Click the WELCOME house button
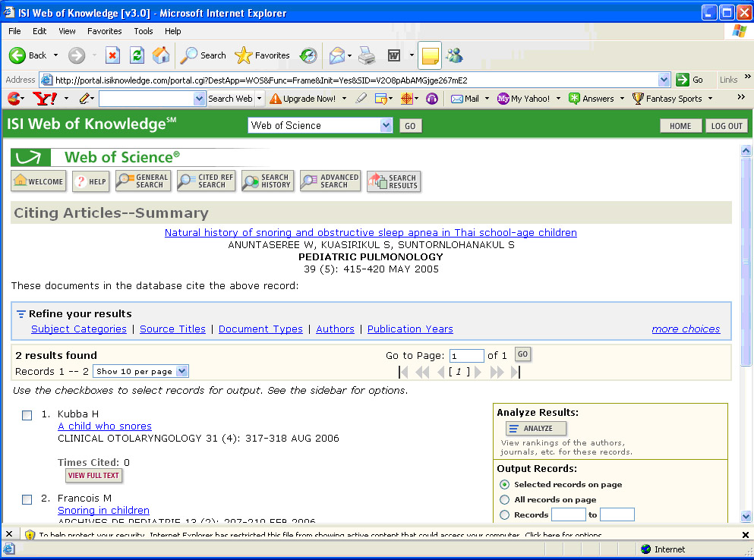Viewport: 754px width, 560px height. pyautogui.click(x=39, y=181)
